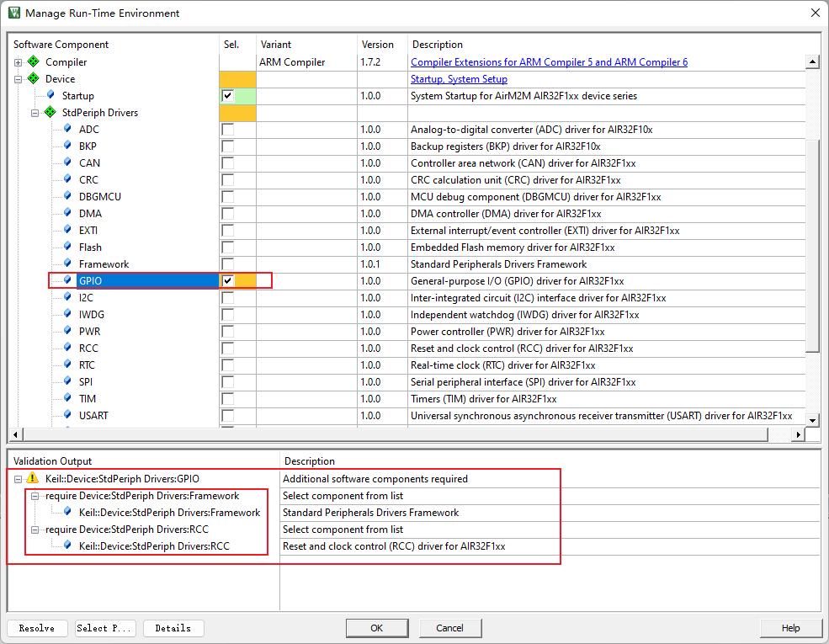
Task: Collapse the require Device:StdPeriph Drivers:RCC node
Action: pos(35,530)
